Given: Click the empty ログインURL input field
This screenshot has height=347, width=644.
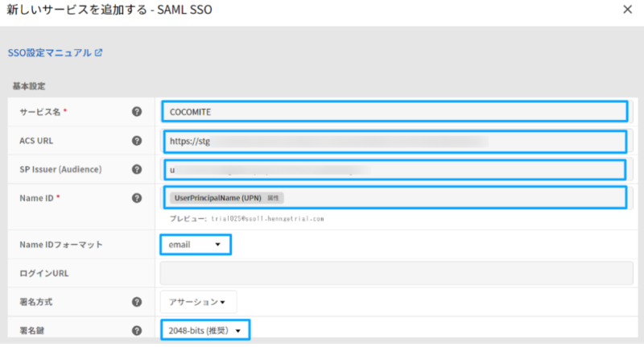Looking at the screenshot, I should click(394, 273).
